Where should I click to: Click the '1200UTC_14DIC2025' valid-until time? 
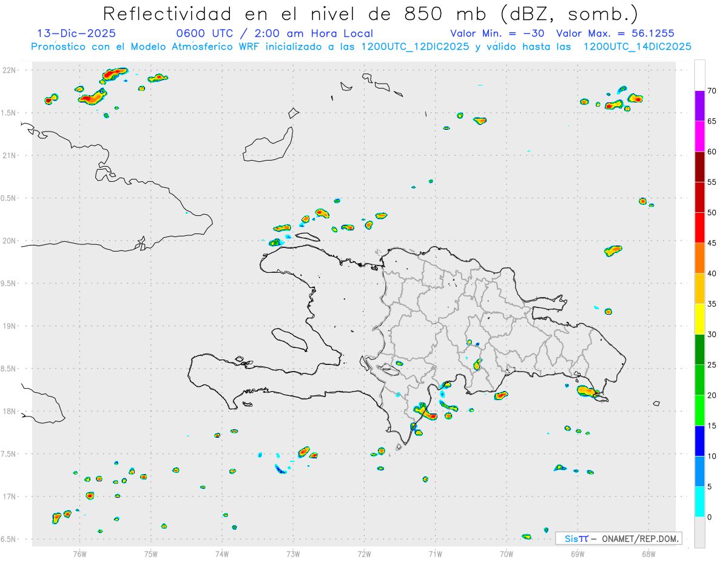point(638,47)
